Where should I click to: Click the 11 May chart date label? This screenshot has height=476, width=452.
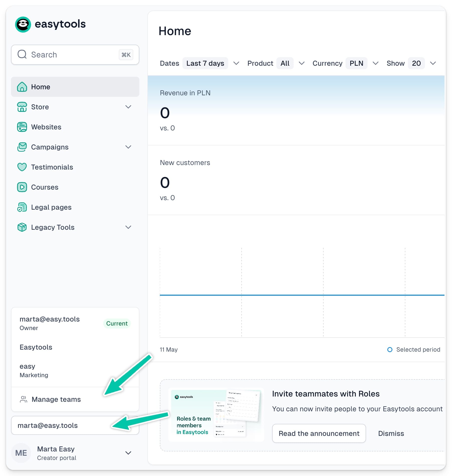169,350
